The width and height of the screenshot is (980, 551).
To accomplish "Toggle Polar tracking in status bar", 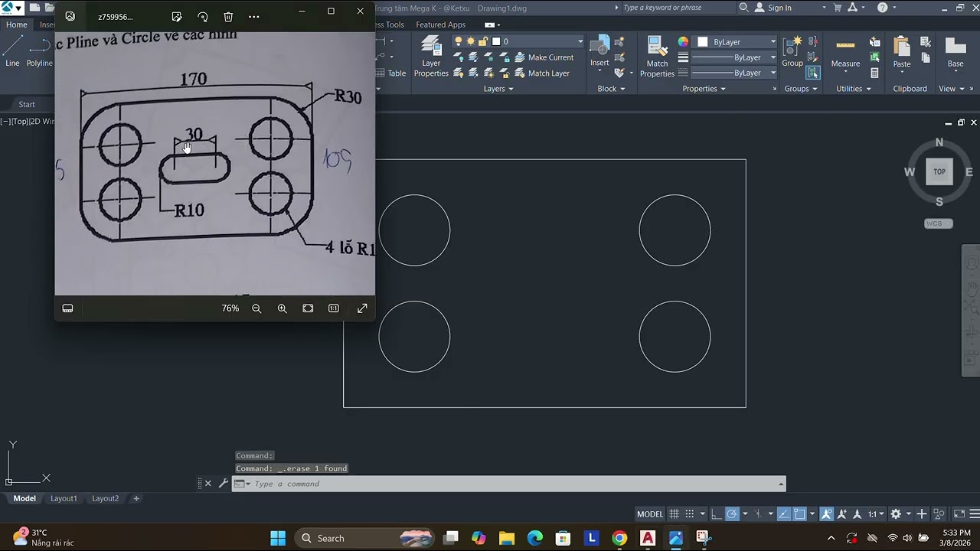I will (732, 514).
